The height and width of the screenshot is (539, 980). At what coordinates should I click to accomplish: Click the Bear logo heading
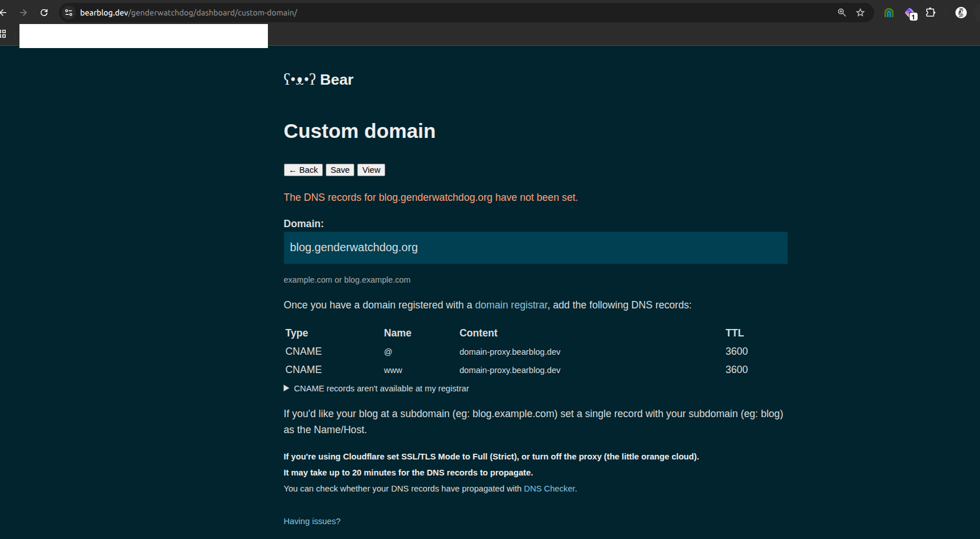pyautogui.click(x=318, y=80)
